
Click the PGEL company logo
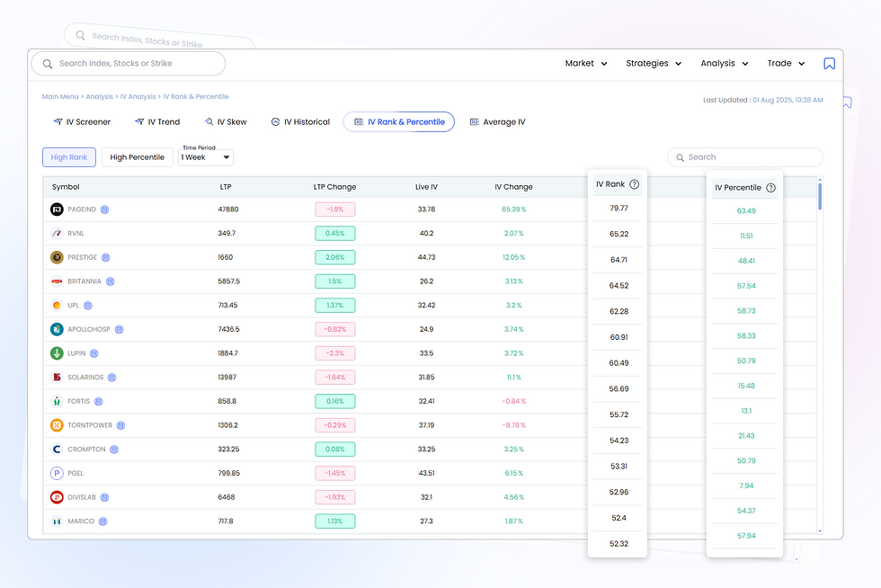tap(57, 473)
